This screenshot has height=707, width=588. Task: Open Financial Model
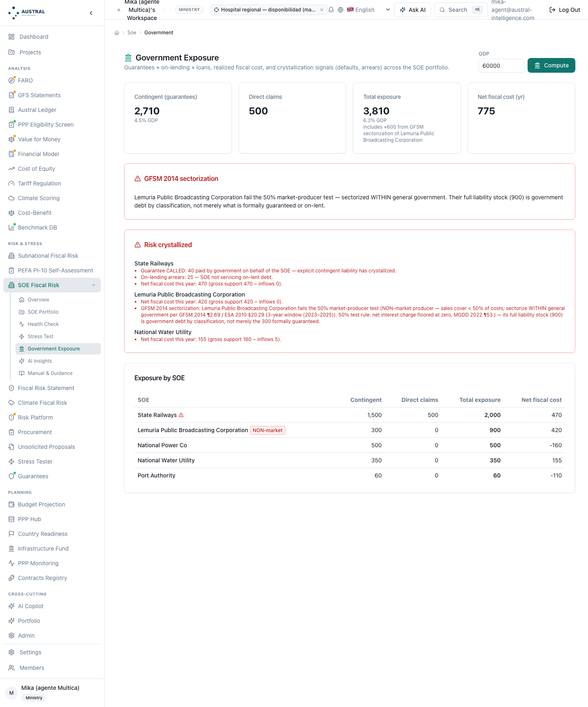pyautogui.click(x=52, y=154)
